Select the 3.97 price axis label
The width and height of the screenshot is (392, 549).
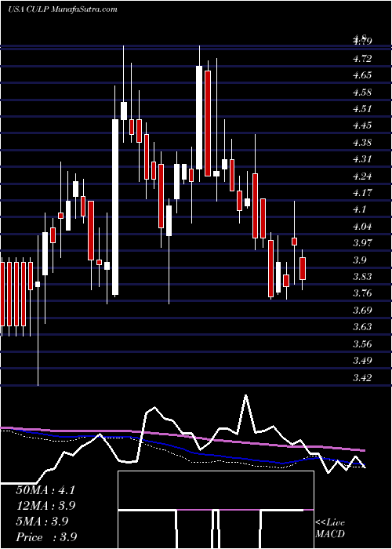[362, 243]
